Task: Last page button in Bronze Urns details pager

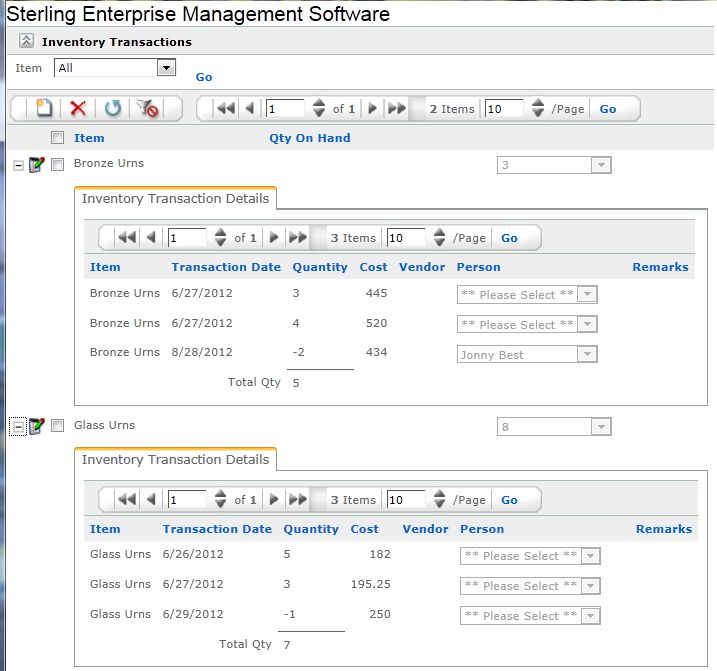Action: (298, 237)
